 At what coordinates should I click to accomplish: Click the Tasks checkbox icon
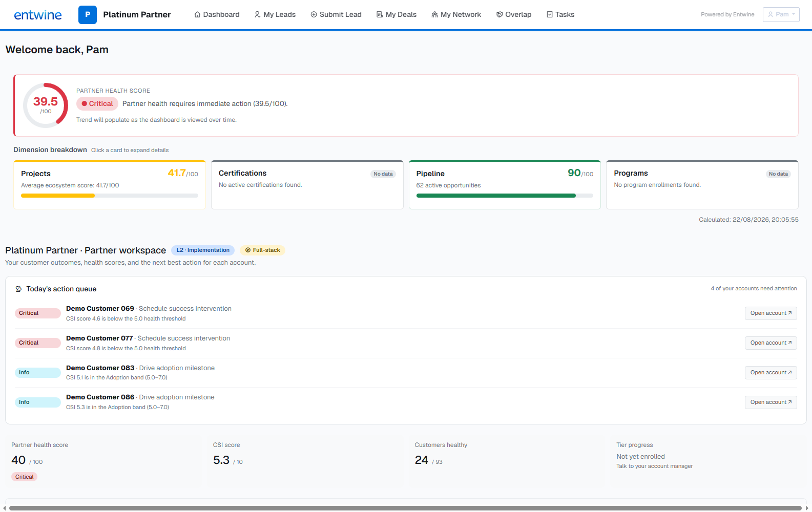[x=550, y=14]
